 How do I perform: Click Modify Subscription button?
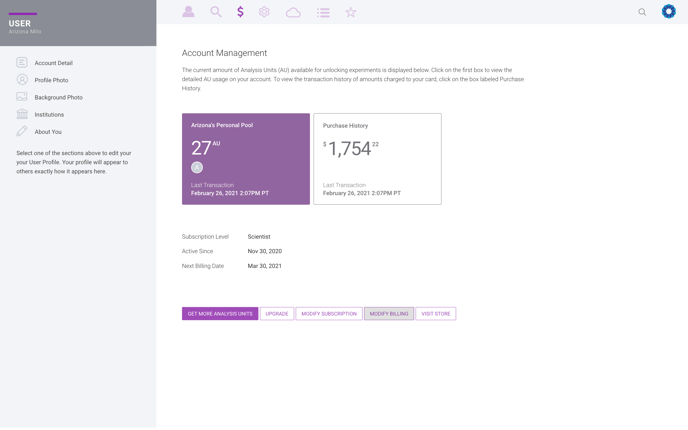pos(329,314)
